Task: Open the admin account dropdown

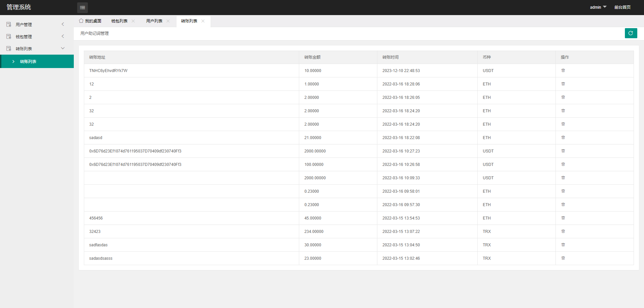Action: pos(598,7)
